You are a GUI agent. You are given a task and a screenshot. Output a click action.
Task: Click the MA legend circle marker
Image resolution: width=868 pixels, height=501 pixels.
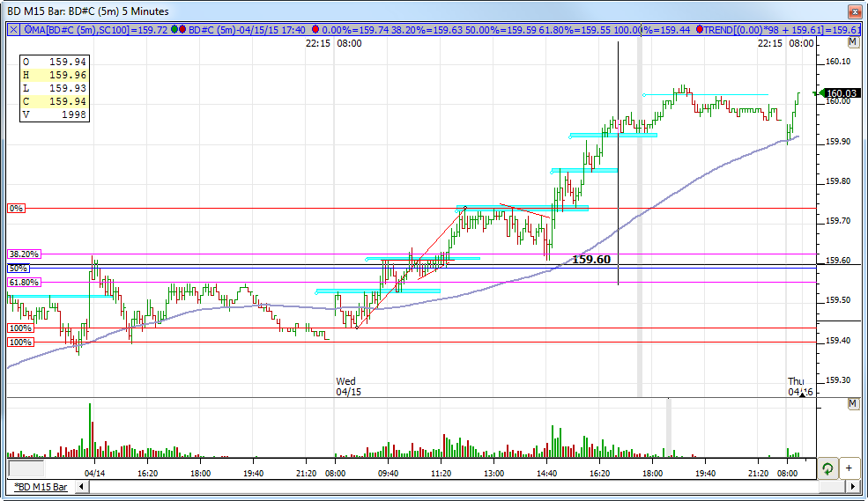(x=27, y=30)
